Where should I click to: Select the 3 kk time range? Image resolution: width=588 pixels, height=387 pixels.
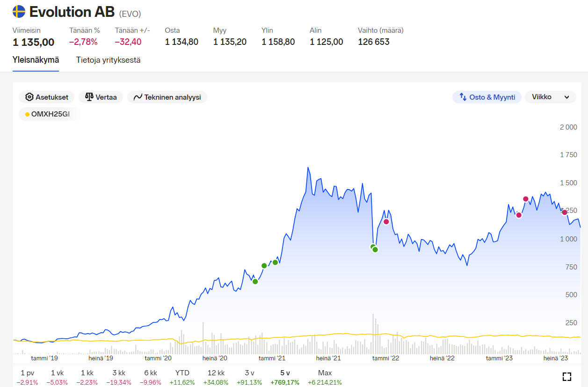click(119, 373)
